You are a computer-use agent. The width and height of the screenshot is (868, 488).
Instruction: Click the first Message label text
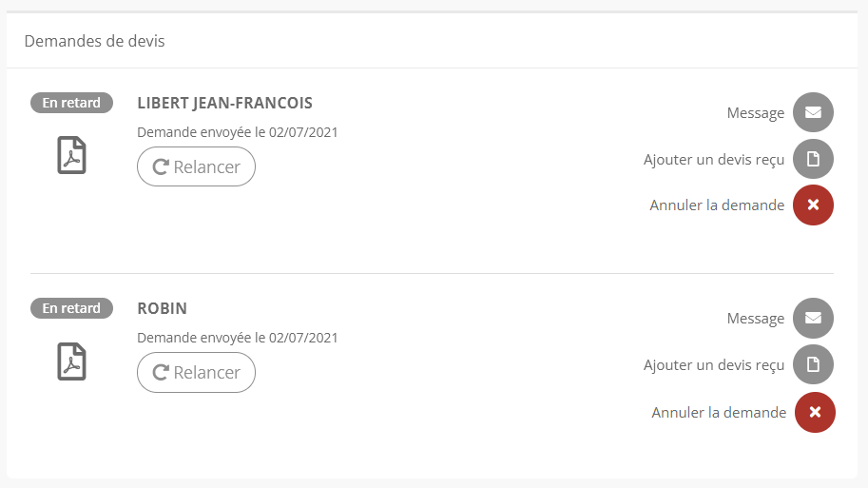pyautogui.click(x=756, y=113)
